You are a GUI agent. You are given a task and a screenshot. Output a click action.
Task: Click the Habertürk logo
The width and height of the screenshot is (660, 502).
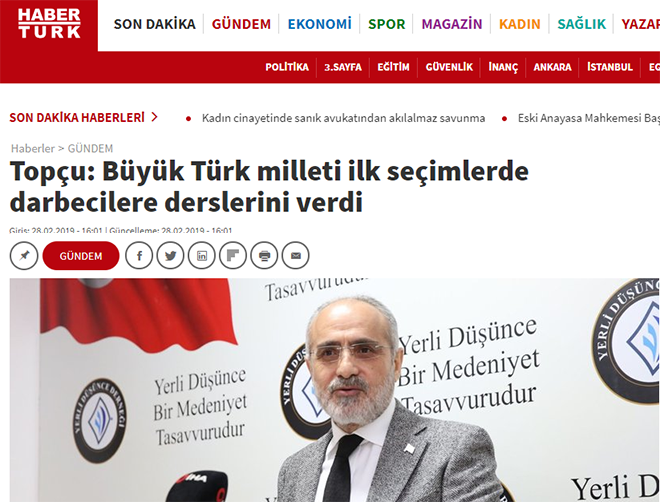(49, 24)
